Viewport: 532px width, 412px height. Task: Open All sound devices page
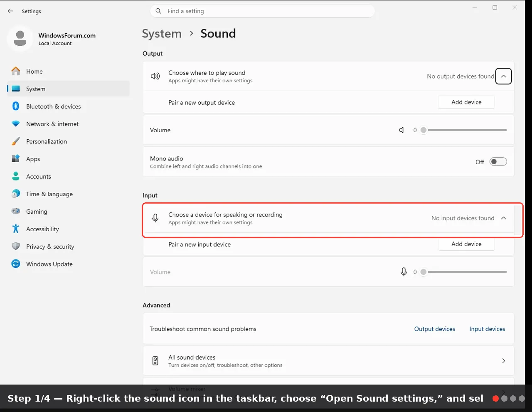pos(328,361)
